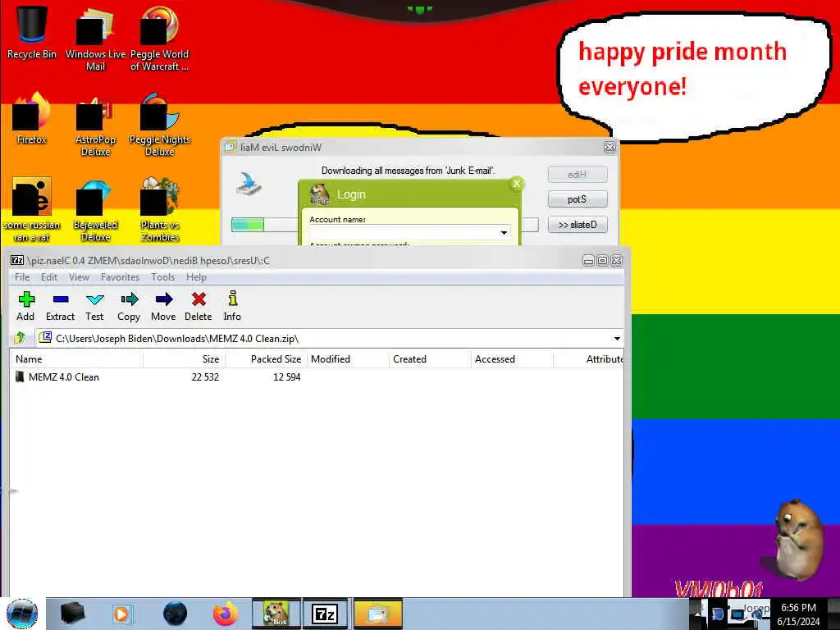Sort by Packed Size column header
This screenshot has width=840, height=630.
click(267, 359)
